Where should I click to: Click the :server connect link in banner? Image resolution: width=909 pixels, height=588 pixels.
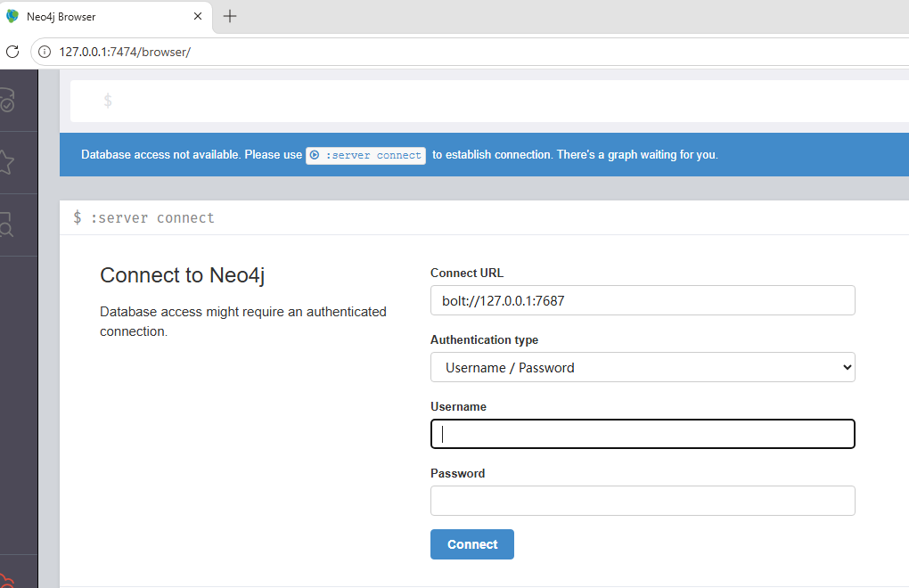tap(365, 155)
